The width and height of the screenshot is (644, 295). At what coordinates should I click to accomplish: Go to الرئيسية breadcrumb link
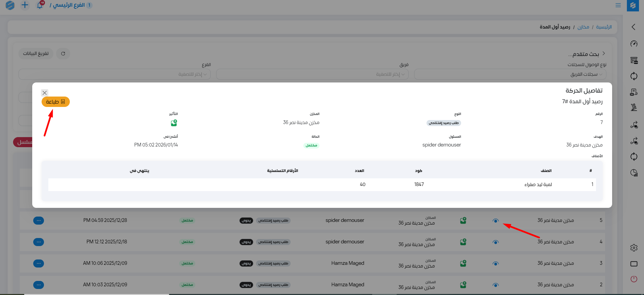pyautogui.click(x=604, y=27)
